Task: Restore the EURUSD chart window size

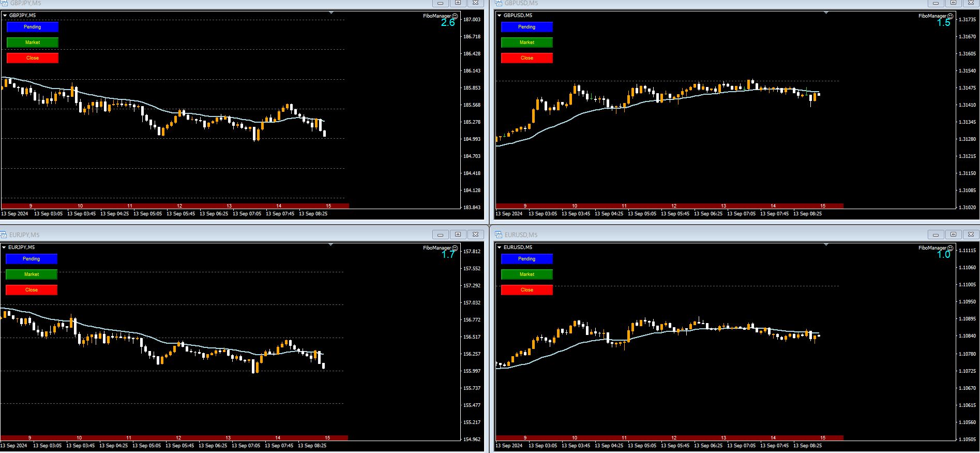Action: click(953, 235)
